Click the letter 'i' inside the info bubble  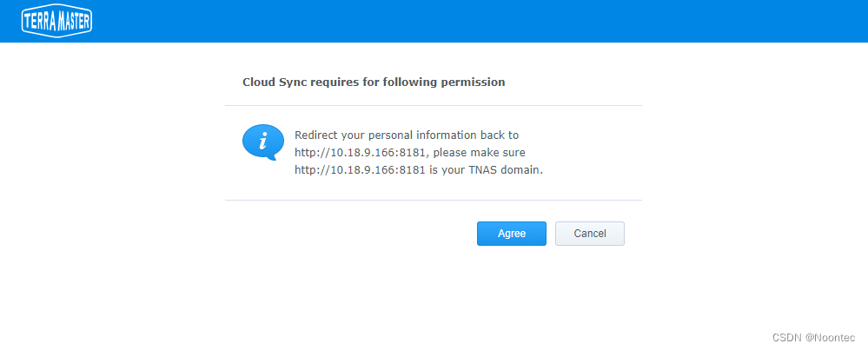point(263,140)
